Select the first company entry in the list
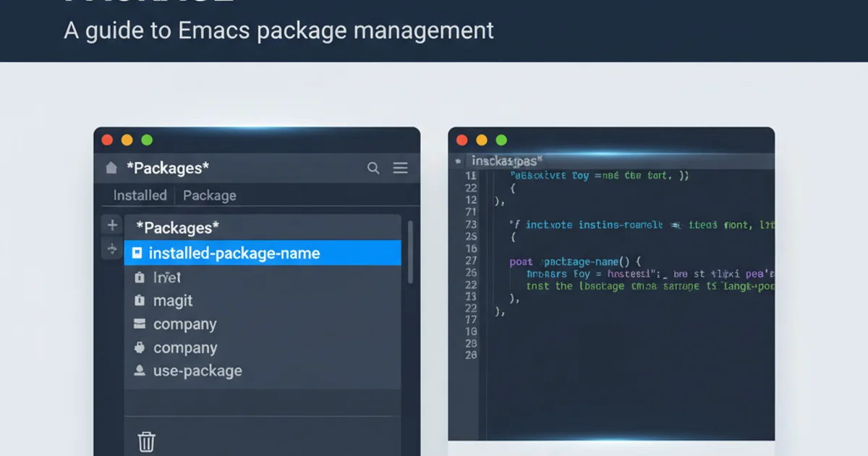Viewport: 868px width, 456px height. click(184, 324)
